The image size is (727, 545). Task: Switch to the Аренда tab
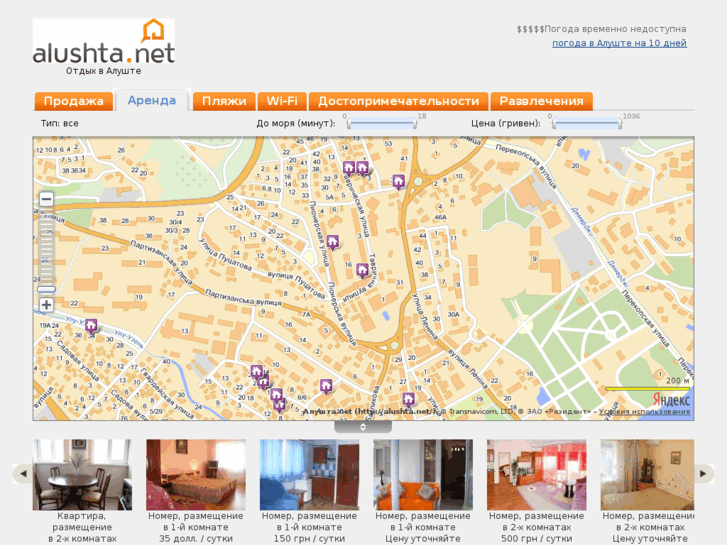click(152, 100)
